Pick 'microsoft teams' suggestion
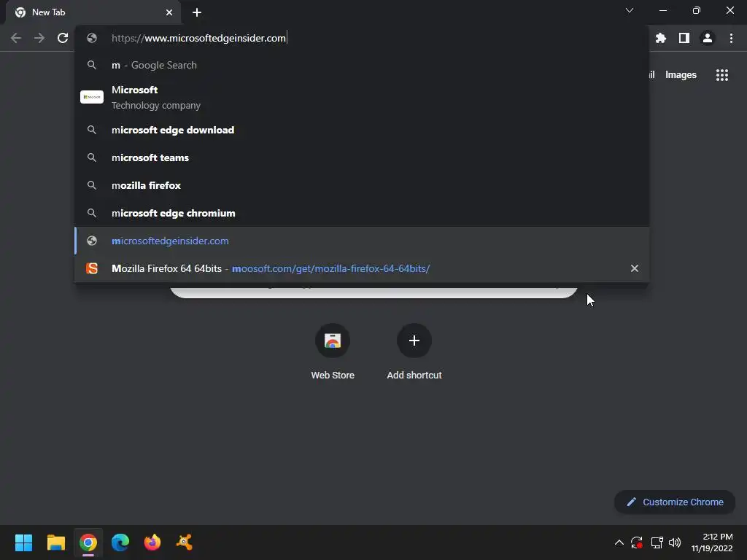 362,157
